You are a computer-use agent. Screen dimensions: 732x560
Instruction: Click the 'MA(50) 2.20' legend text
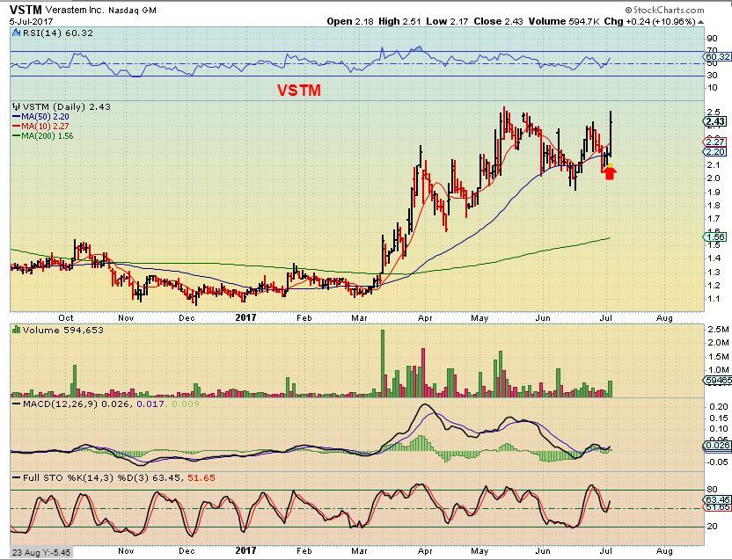tap(45, 117)
